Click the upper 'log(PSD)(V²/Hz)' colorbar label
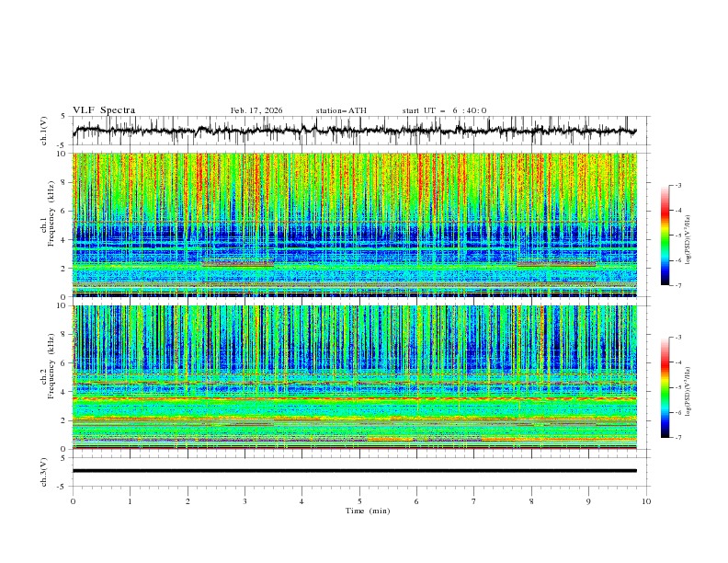728x563 pixels. coord(688,240)
